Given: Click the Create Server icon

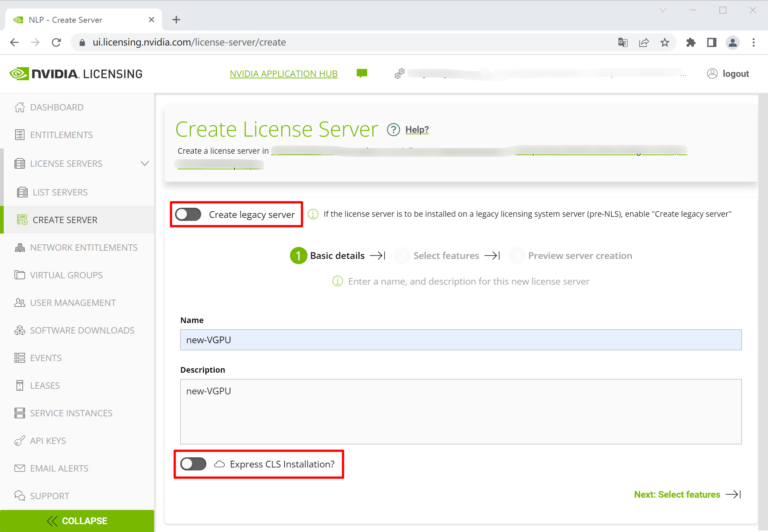Looking at the screenshot, I should pyautogui.click(x=22, y=220).
